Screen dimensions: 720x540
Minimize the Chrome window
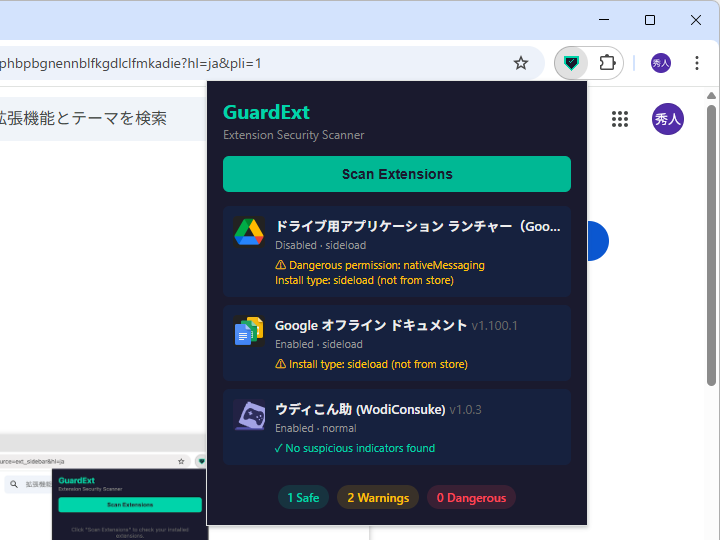(x=604, y=20)
